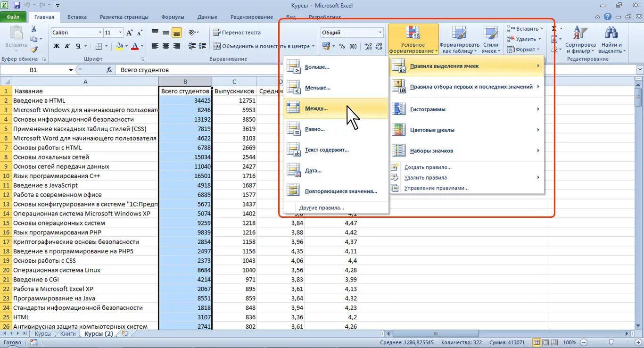Switch to Формулы ribbon tab

(x=173, y=17)
